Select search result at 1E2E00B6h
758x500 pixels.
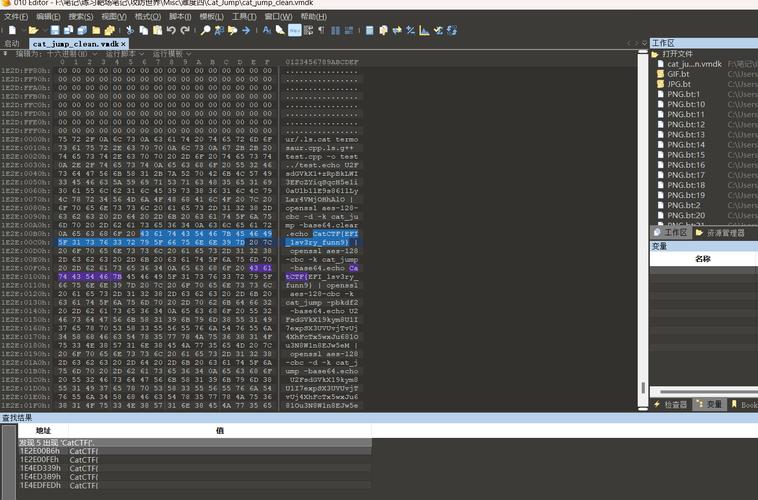195,451
